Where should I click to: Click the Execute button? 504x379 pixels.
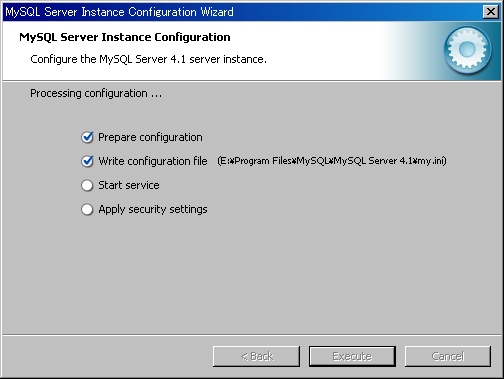[352, 356]
